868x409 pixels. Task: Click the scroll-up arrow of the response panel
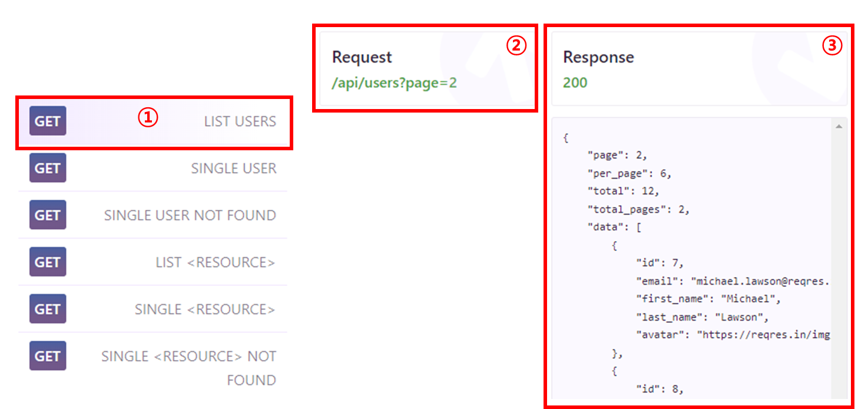coord(839,126)
